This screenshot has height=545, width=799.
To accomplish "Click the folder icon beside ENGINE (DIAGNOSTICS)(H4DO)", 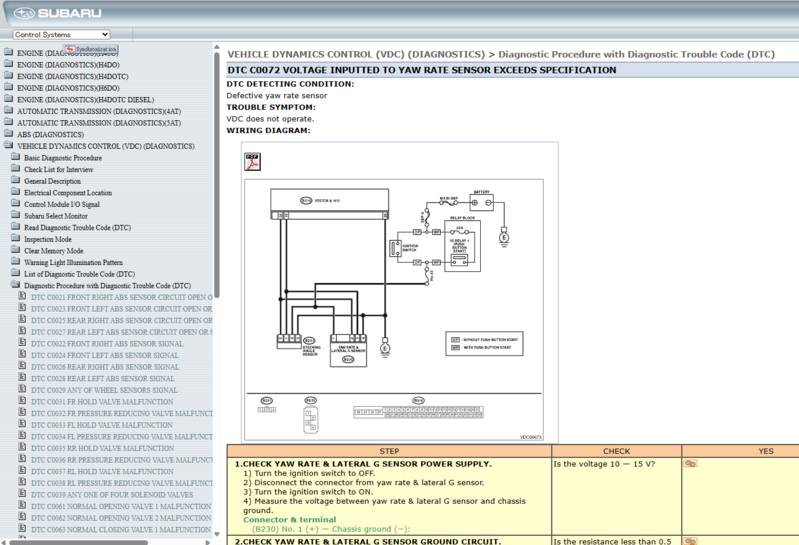I will pos(9,64).
